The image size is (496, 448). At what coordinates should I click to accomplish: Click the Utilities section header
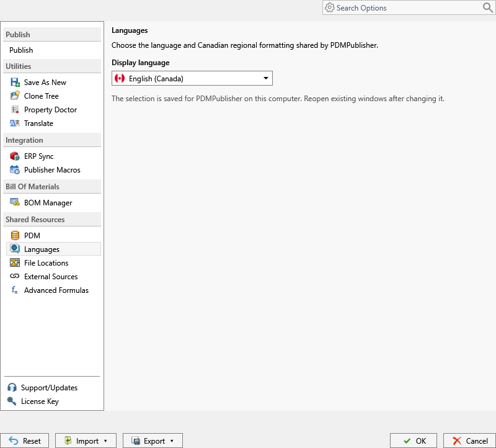pyautogui.click(x=52, y=66)
